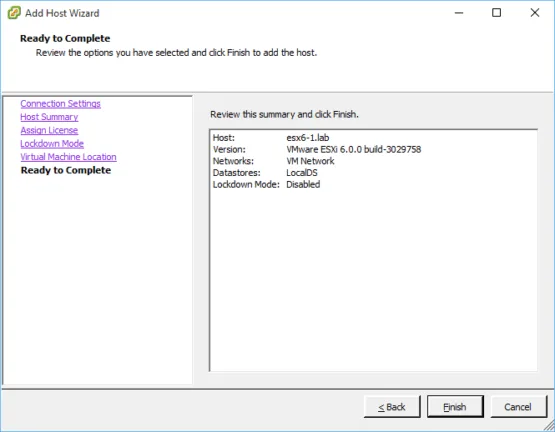Click the esx6-1.lab host value
Image resolution: width=555 pixels, height=432 pixels.
[x=308, y=138]
